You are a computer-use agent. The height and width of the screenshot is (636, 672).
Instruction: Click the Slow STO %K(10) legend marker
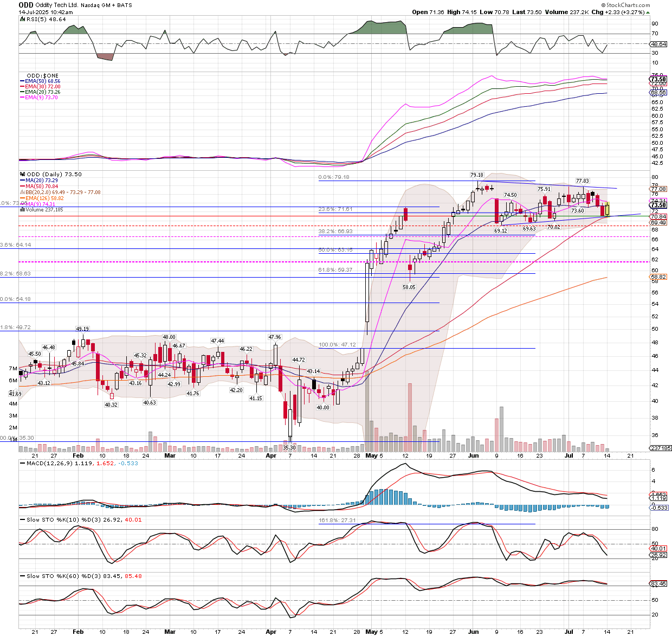[22, 519]
